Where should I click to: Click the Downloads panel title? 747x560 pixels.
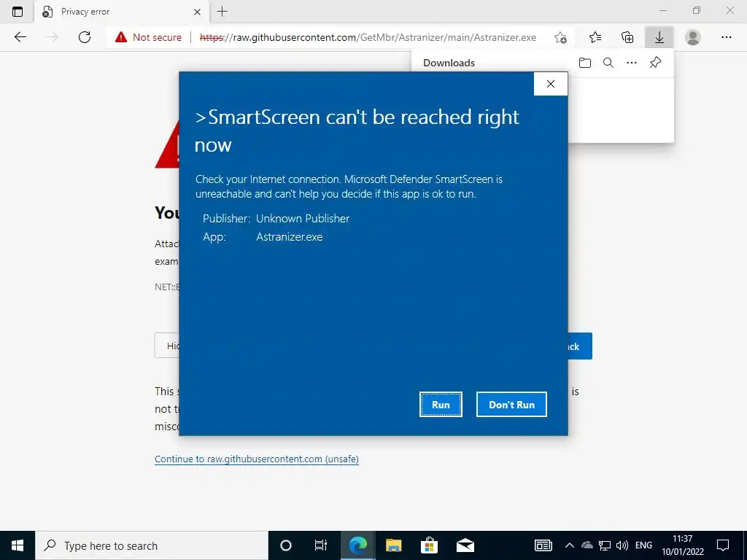(449, 63)
